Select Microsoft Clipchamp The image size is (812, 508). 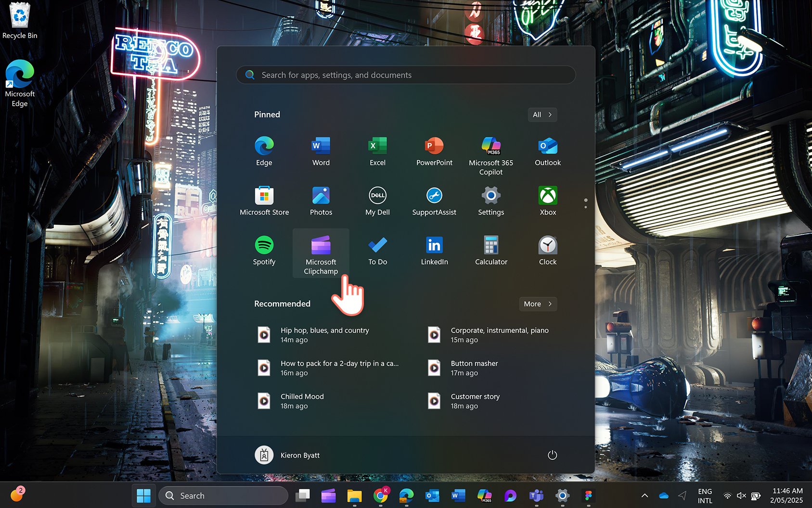[321, 250]
